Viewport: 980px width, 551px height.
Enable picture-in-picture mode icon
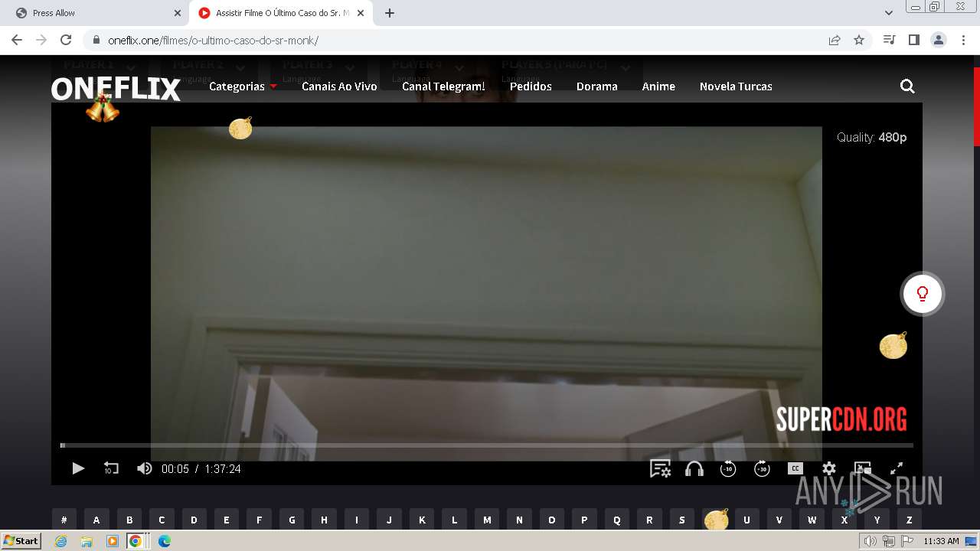click(863, 468)
